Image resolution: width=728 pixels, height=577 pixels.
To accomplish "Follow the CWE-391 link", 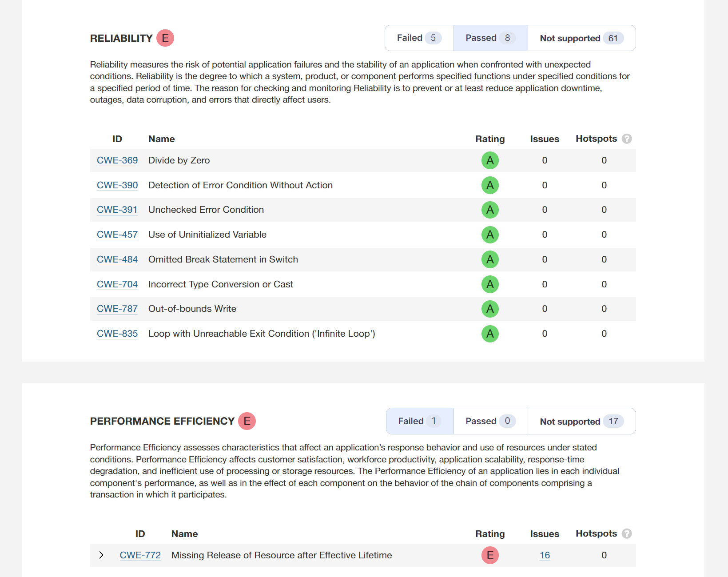I will point(117,210).
